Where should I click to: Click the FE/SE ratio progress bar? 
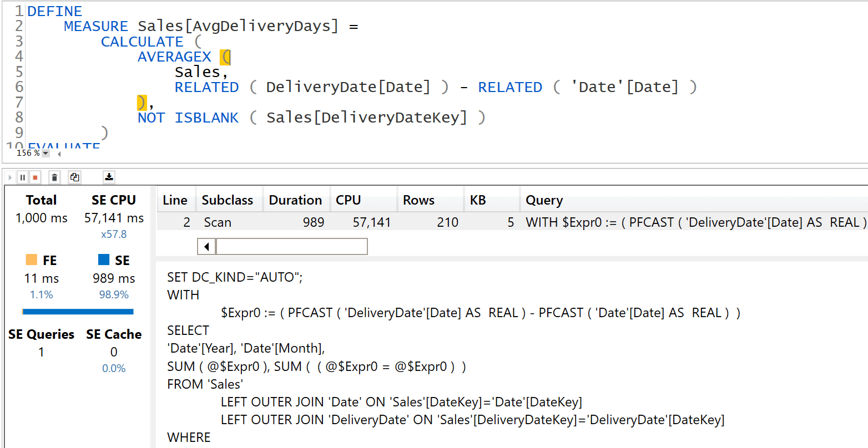click(x=78, y=312)
